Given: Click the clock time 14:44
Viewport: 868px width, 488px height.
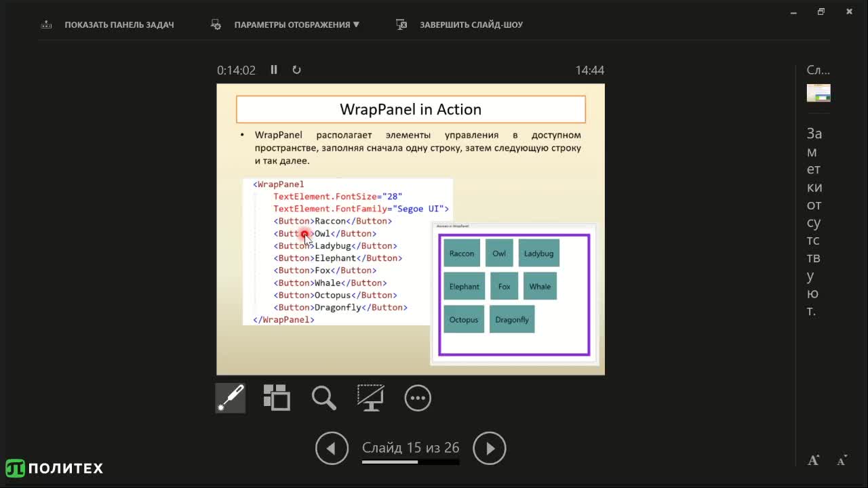Looking at the screenshot, I should coord(589,70).
